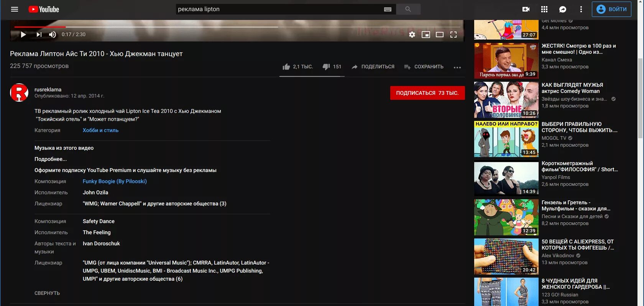Screen dimensions: 644x306
Task: Open the Хобби и стиль category link
Action: (100, 130)
